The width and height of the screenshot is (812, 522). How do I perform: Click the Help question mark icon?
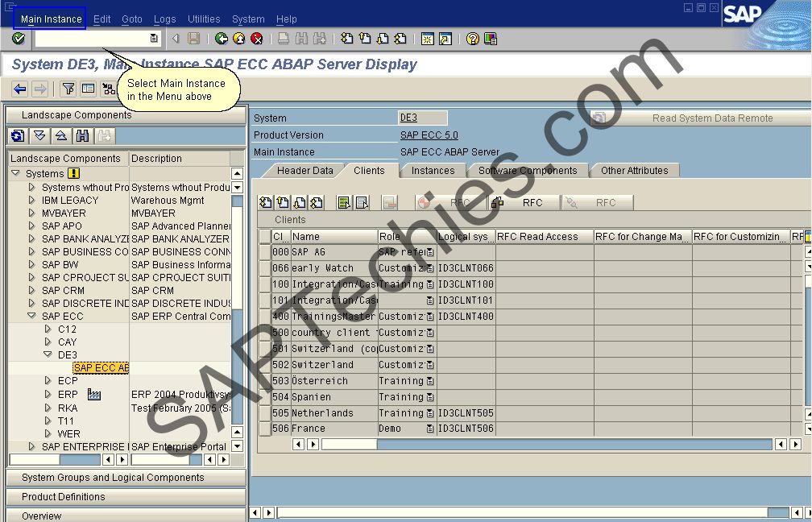[472, 38]
